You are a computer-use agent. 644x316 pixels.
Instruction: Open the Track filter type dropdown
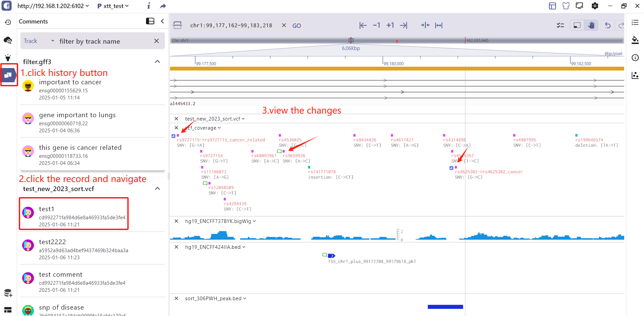(39, 41)
